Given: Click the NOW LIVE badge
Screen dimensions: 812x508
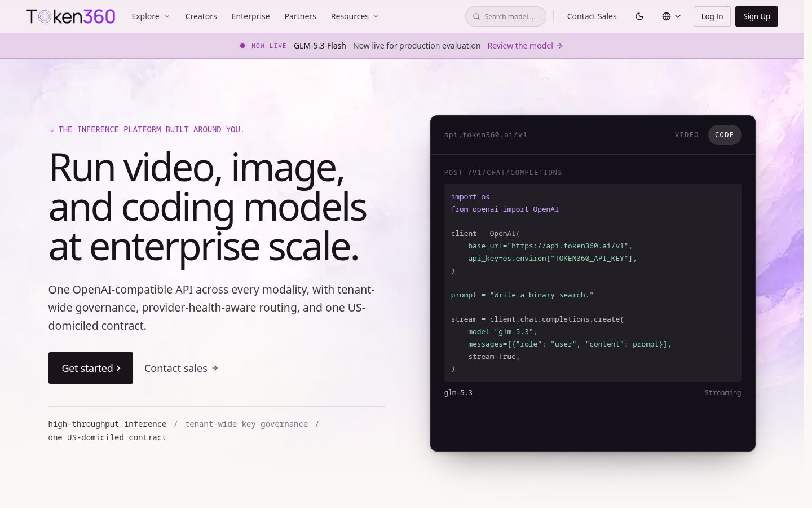Looking at the screenshot, I should 263,46.
